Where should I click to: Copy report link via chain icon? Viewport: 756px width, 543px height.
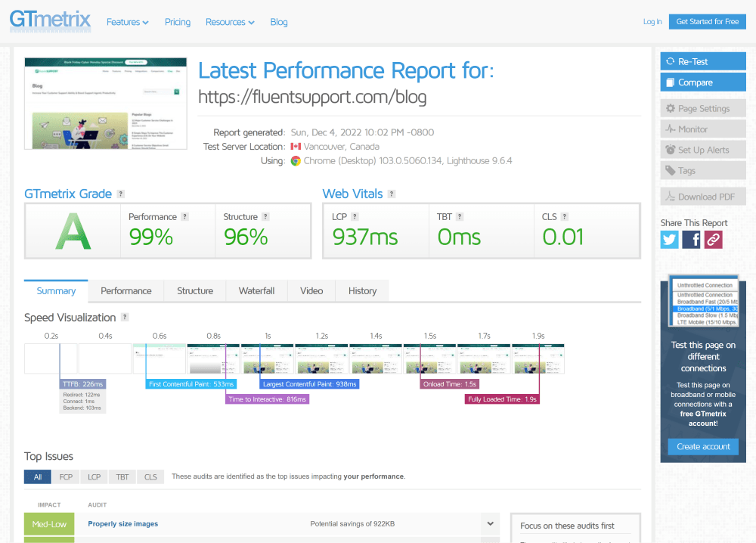click(x=713, y=240)
